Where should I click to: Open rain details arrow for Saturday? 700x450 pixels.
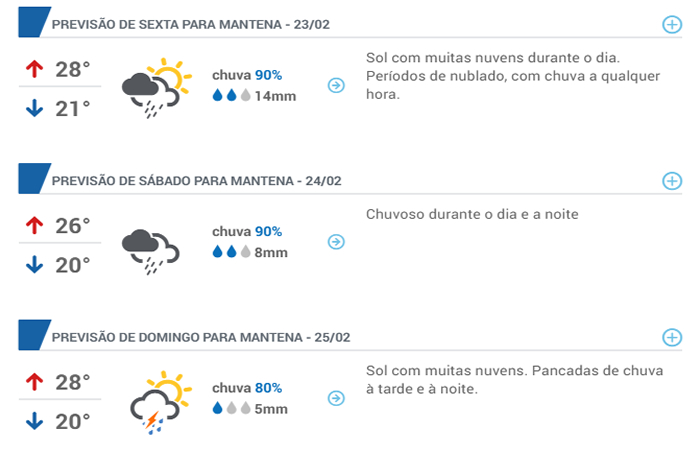pyautogui.click(x=336, y=242)
